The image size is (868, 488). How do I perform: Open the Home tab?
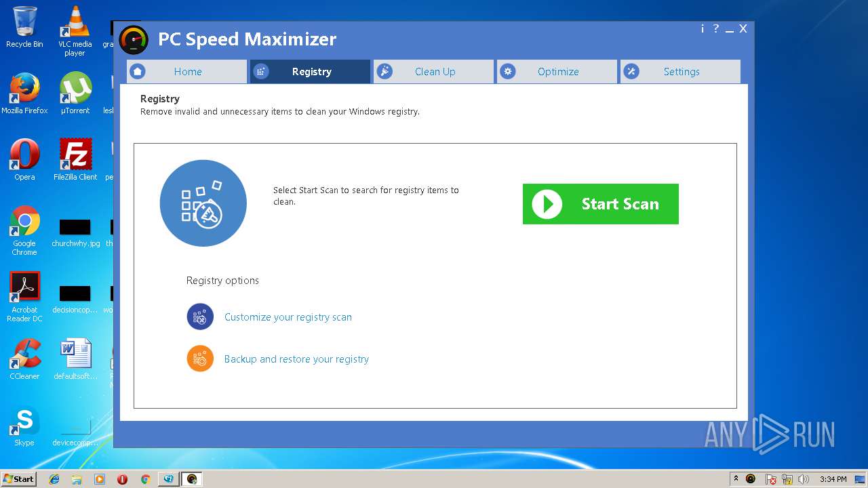click(x=186, y=72)
